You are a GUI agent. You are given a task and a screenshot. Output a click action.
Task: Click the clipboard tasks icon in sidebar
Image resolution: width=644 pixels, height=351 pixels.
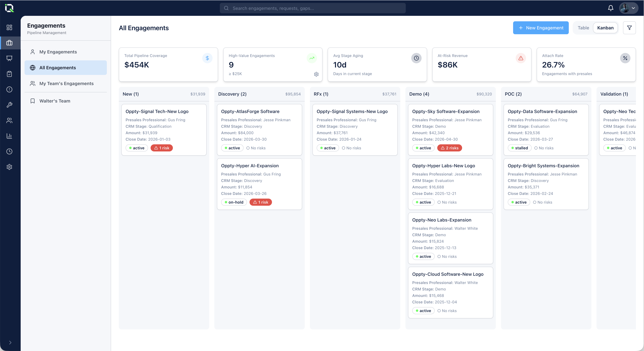[x=10, y=74]
